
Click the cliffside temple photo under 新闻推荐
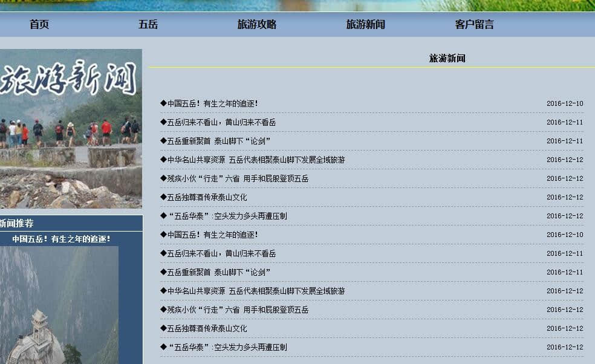[59, 304]
